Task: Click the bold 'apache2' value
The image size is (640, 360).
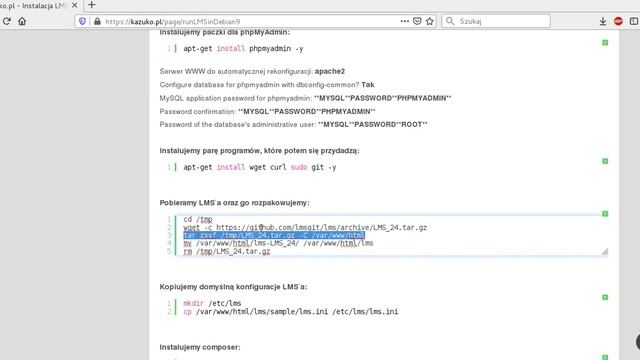Action: (x=330, y=71)
